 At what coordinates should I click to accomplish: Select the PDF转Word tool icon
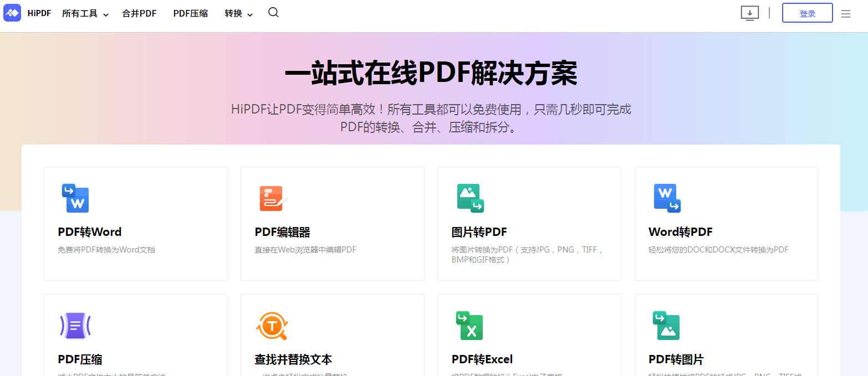click(75, 198)
